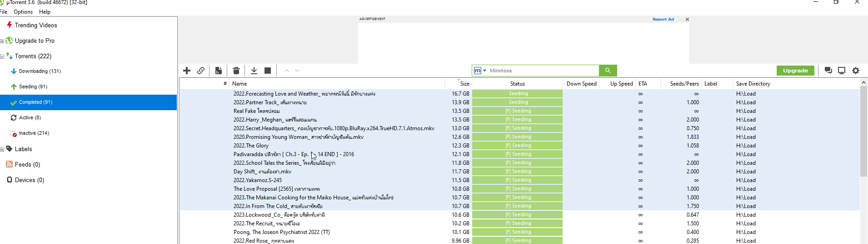Open the chat bubbles icon in toolbar
This screenshot has width=868, height=244.
tap(828, 71)
